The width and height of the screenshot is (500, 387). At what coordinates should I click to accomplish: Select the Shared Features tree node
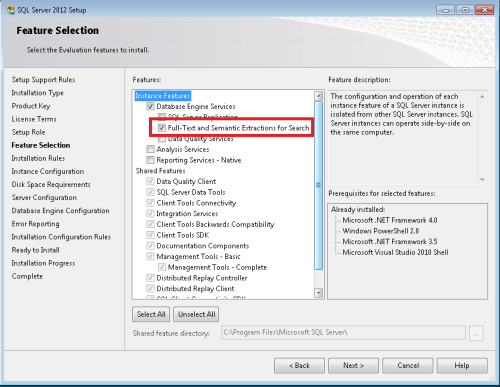[160, 171]
